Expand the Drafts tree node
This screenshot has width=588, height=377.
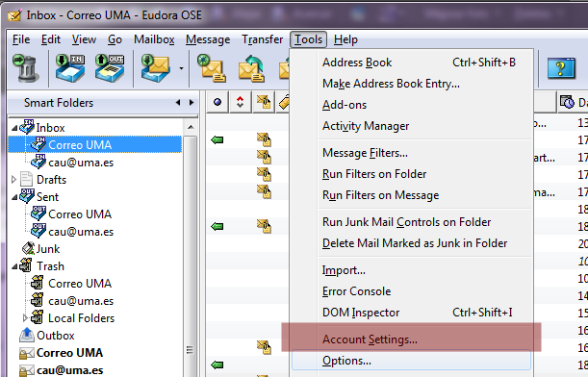pos(13,180)
